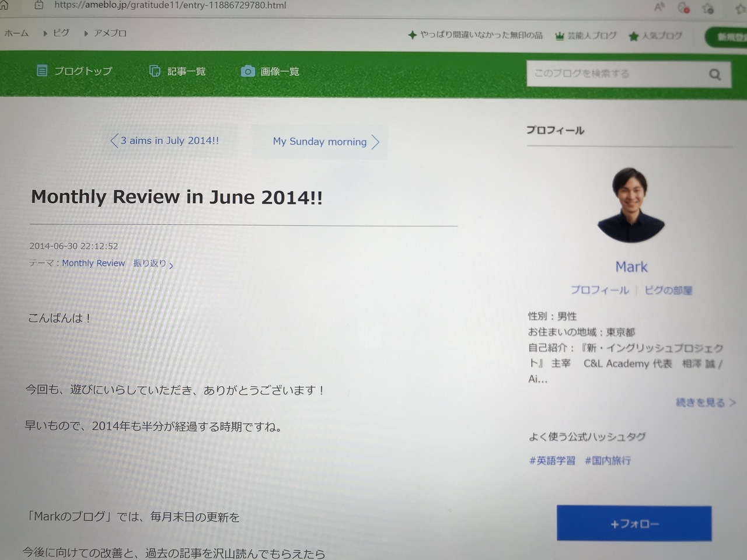Go to next post My Sunday morning
The height and width of the screenshot is (560, 747).
click(325, 142)
